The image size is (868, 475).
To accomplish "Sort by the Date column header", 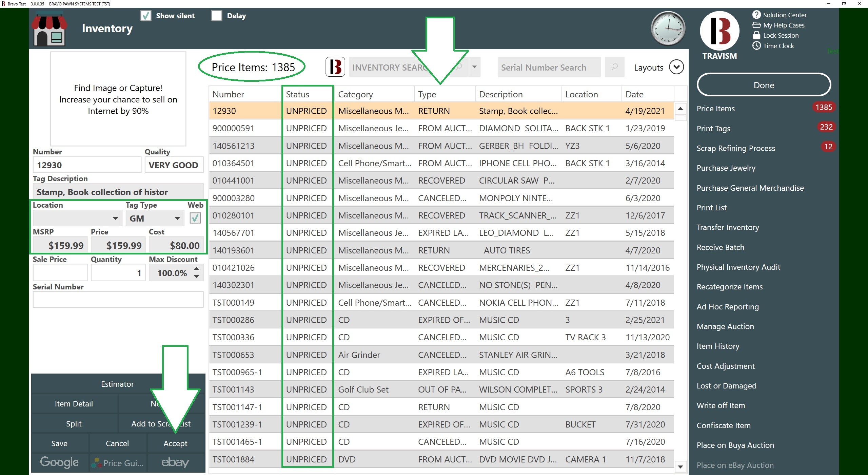I will pyautogui.click(x=647, y=94).
